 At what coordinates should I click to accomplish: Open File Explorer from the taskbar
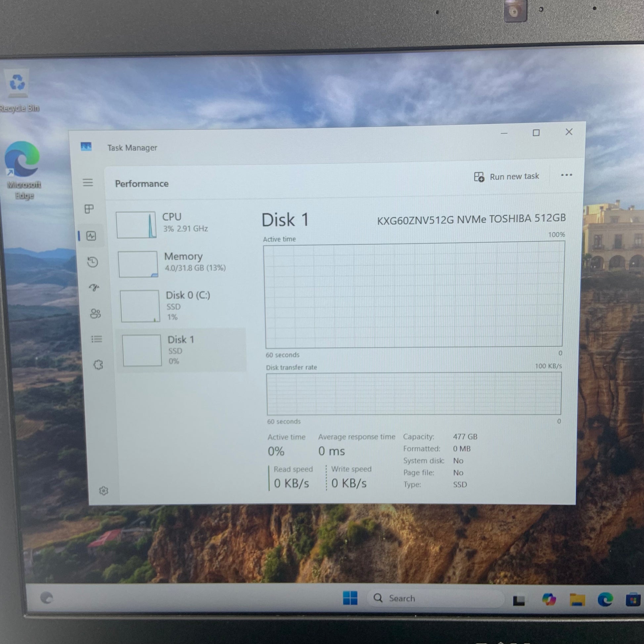click(x=577, y=599)
